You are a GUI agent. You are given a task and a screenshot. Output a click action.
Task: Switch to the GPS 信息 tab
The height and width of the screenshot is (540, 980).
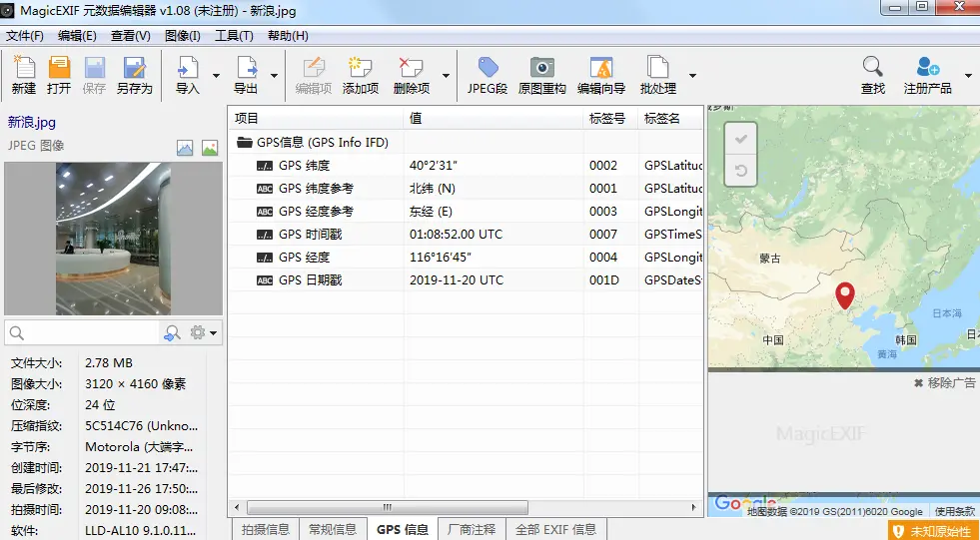[x=403, y=529]
